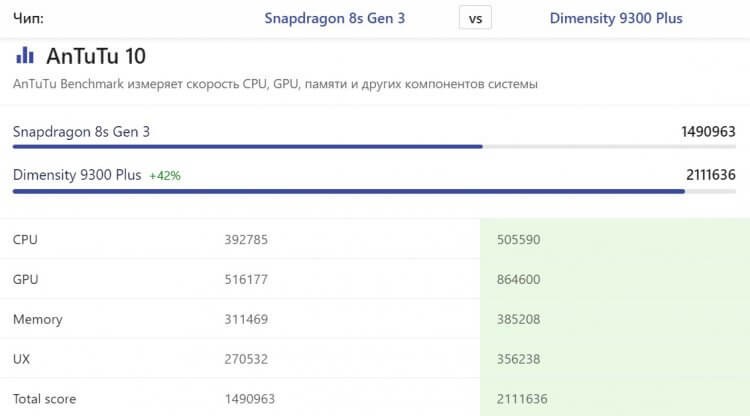Select CPU value 505590
This screenshot has height=416, width=750.
pyautogui.click(x=518, y=239)
